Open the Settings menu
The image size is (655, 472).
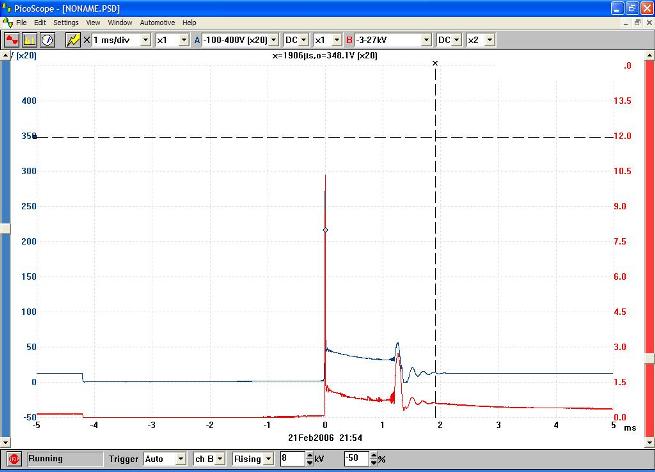(66, 22)
